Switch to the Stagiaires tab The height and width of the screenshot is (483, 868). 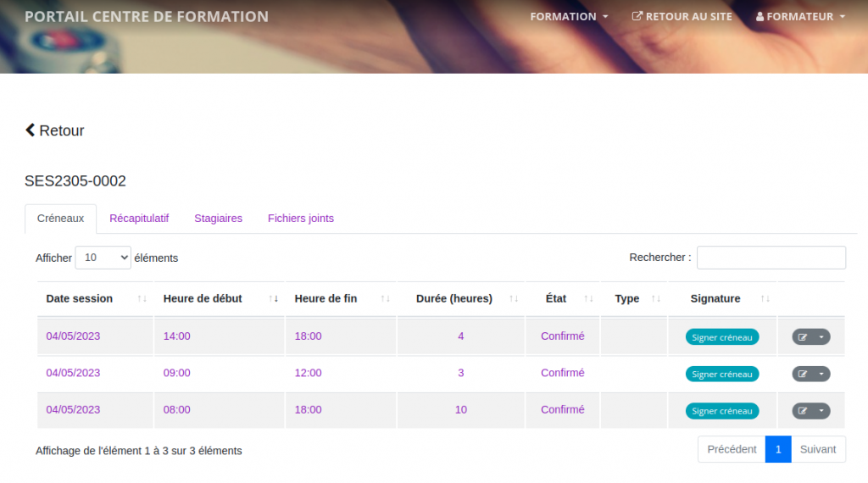[218, 219]
